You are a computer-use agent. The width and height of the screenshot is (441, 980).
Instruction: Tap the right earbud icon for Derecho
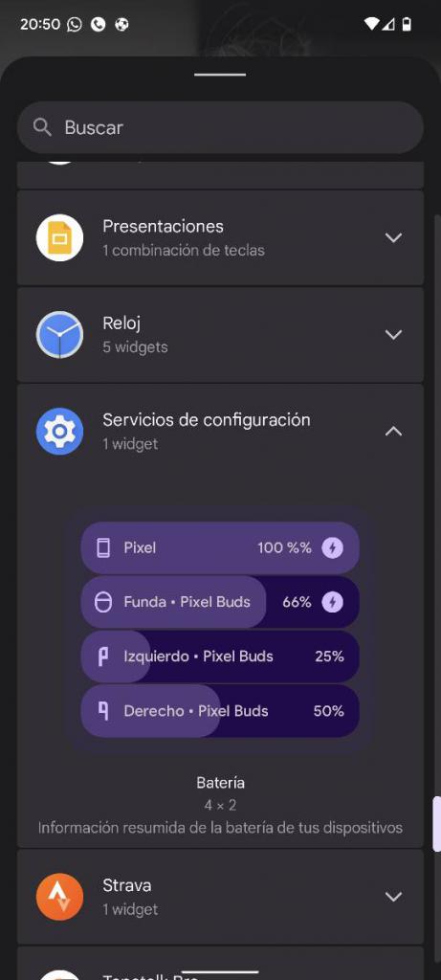(103, 711)
